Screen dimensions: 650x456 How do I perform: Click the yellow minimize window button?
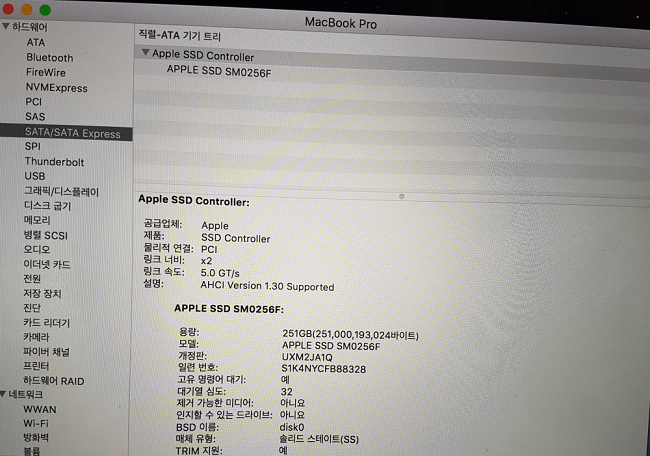tap(27, 9)
